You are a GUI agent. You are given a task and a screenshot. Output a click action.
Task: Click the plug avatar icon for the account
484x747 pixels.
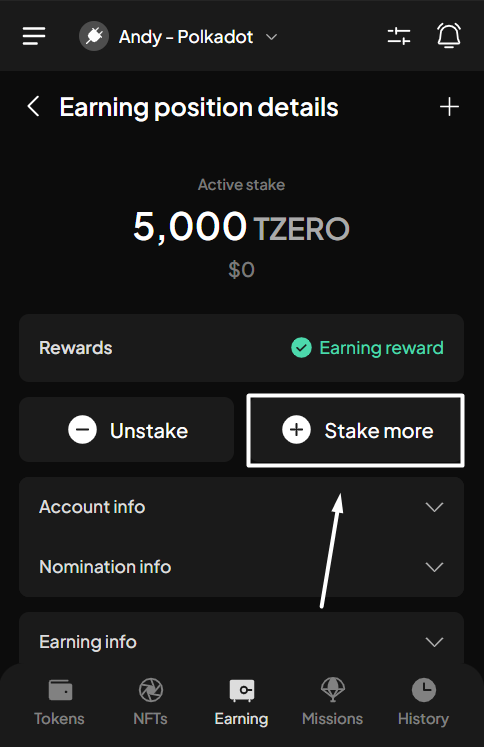click(x=94, y=37)
